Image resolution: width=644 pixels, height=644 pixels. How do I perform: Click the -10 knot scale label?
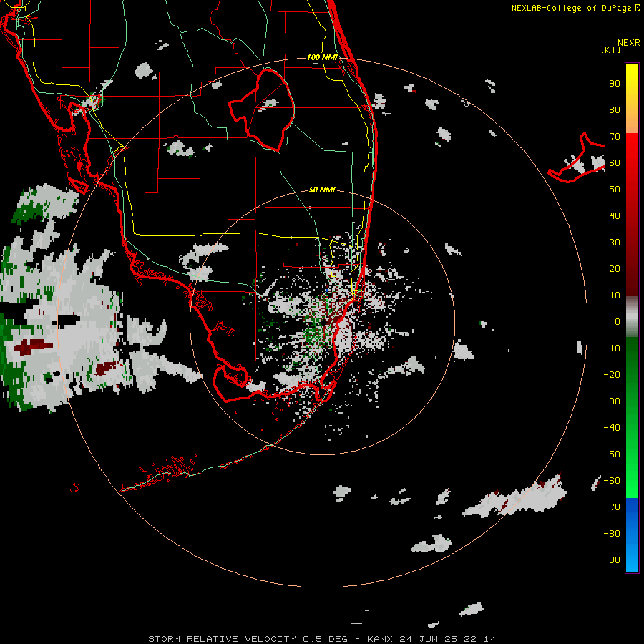tap(612, 348)
